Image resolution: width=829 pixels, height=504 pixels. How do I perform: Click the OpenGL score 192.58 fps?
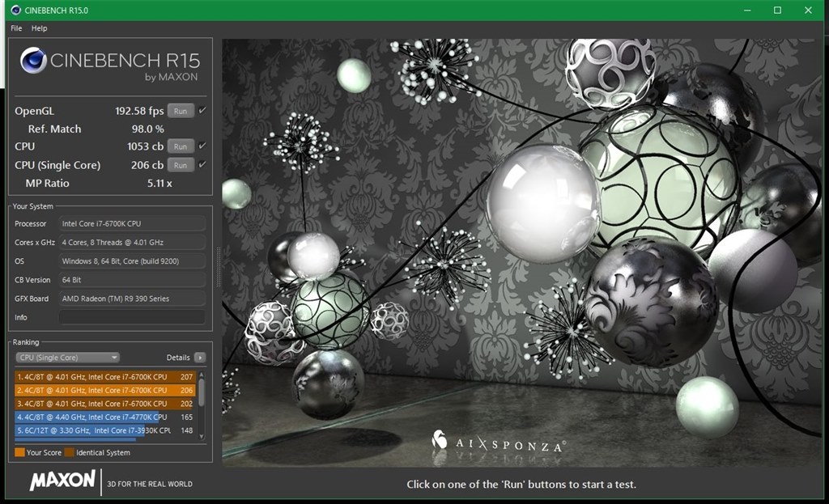click(x=139, y=111)
